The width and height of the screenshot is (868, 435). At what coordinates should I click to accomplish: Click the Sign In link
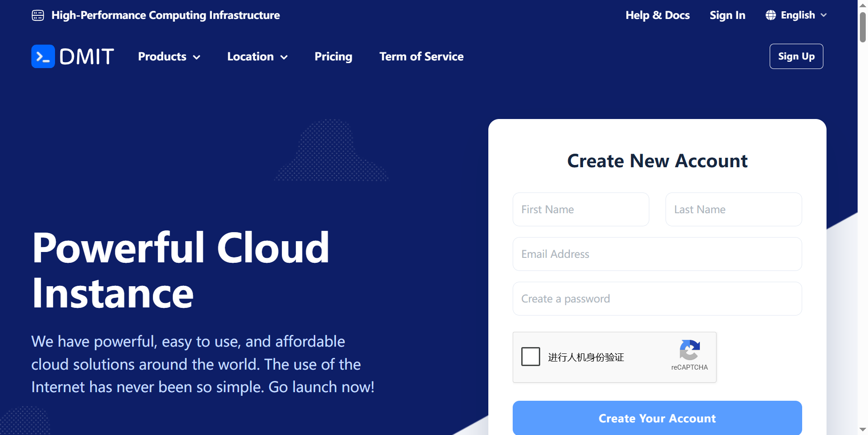click(x=727, y=15)
